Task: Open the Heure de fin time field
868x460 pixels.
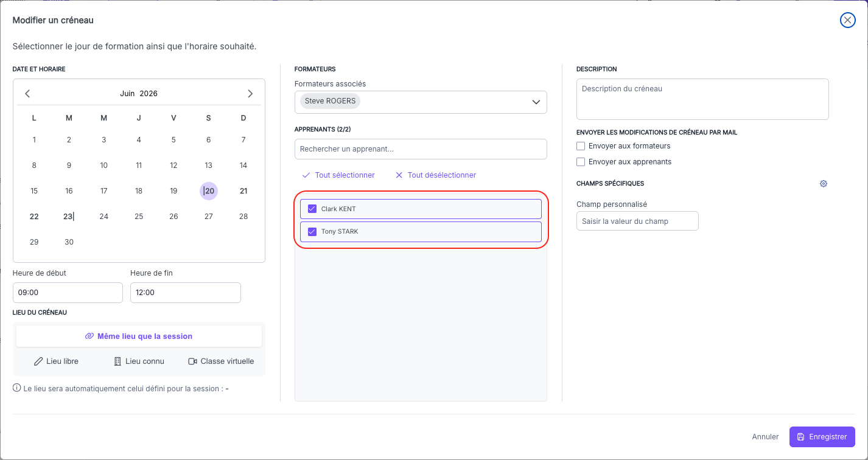Action: click(186, 293)
